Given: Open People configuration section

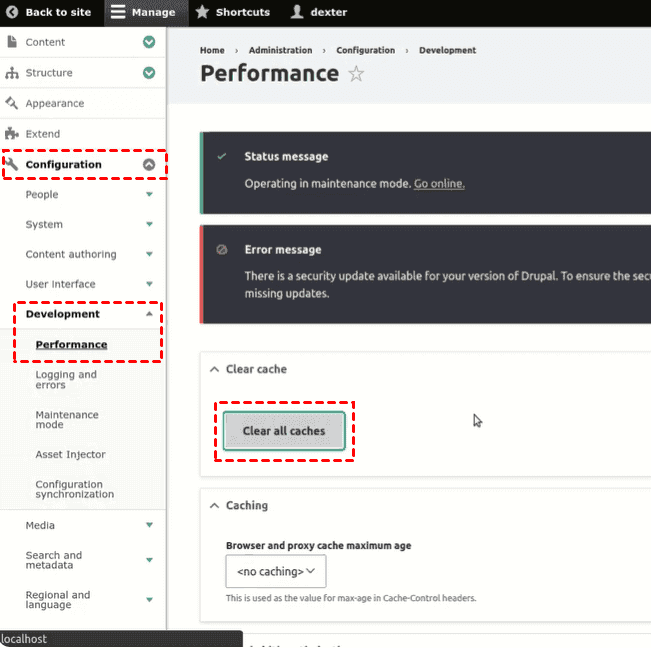Looking at the screenshot, I should click(42, 194).
